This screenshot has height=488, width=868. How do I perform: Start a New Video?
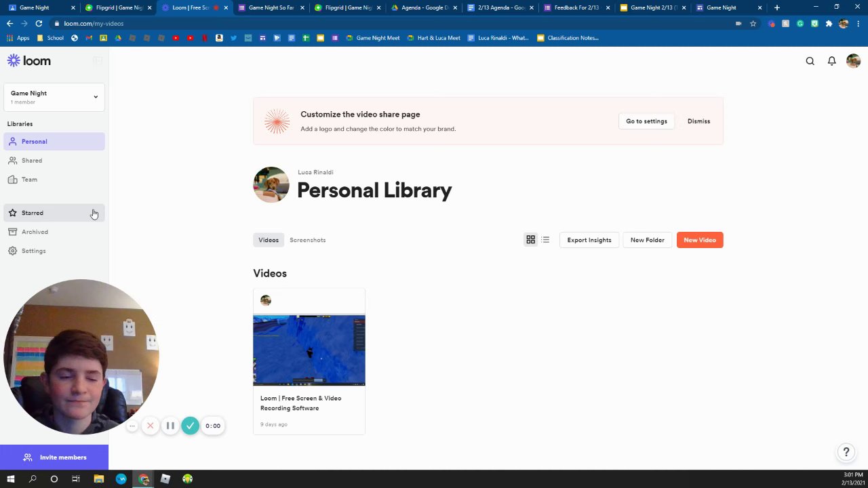[700, 240]
